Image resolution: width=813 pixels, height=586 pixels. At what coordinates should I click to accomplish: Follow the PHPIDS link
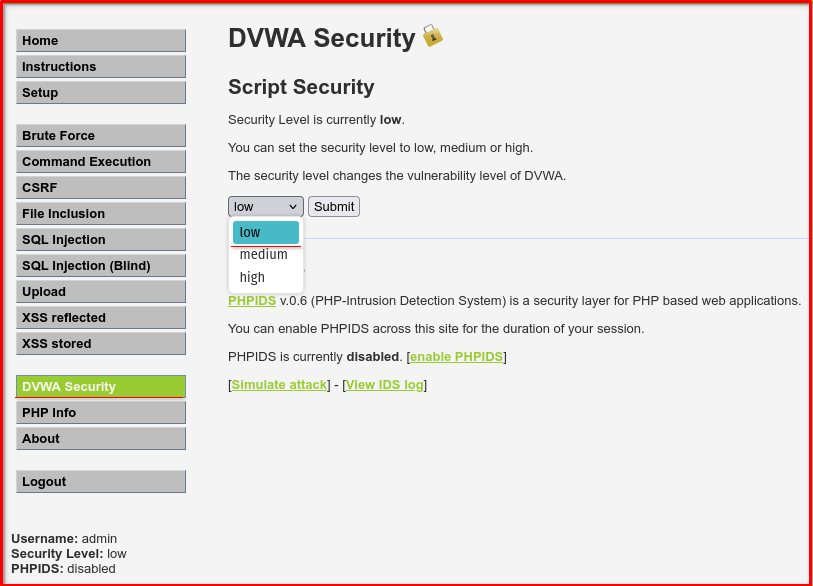tap(252, 301)
